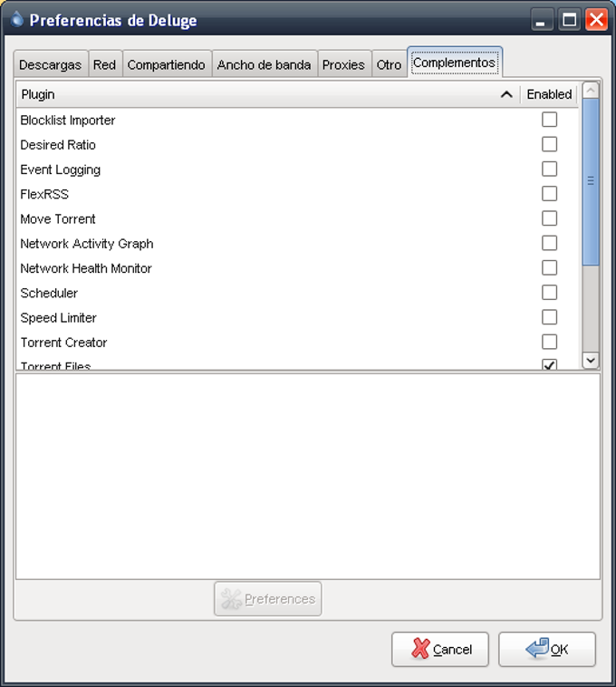Sort by the Plugin column header
616x687 pixels.
point(268,94)
